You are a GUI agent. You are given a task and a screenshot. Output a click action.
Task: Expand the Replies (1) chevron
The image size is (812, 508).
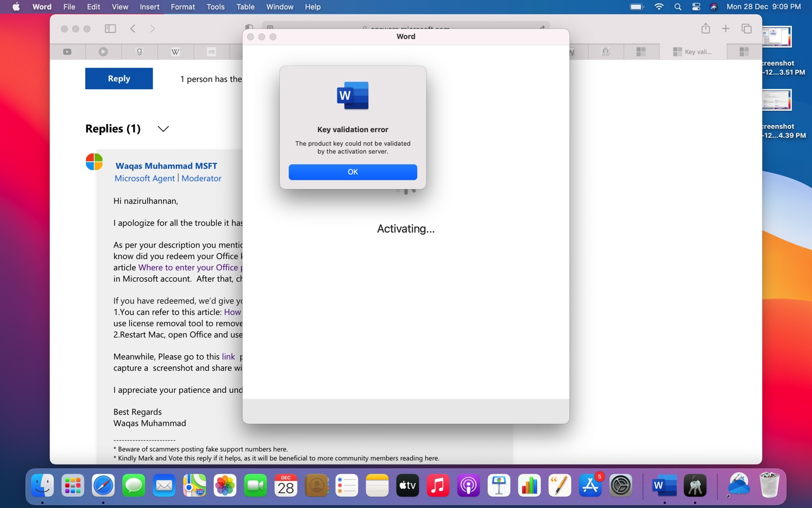click(x=163, y=129)
